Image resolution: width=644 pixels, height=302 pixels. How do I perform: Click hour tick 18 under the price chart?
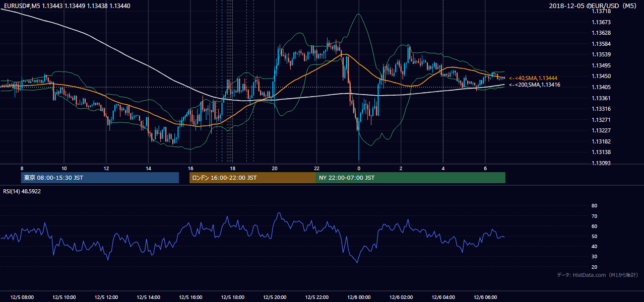pos(232,168)
